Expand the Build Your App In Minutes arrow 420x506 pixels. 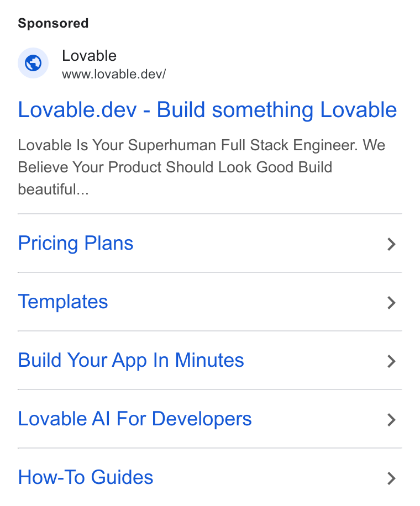point(391,361)
